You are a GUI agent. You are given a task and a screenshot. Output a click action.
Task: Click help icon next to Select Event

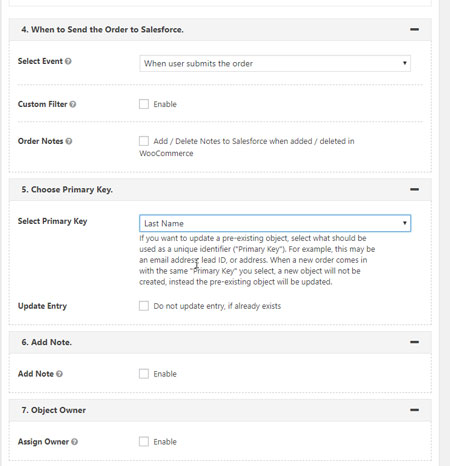pos(68,61)
